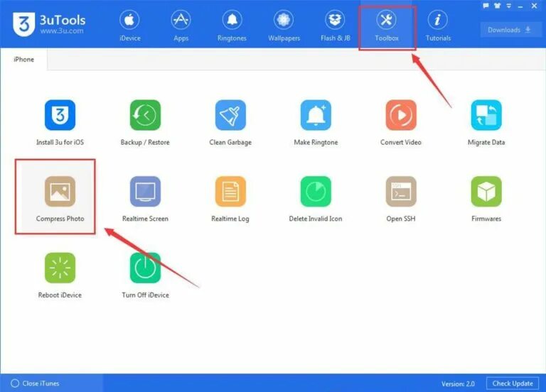Open the skin shirt icon in title bar
This screenshot has height=392, width=546.
click(497, 6)
